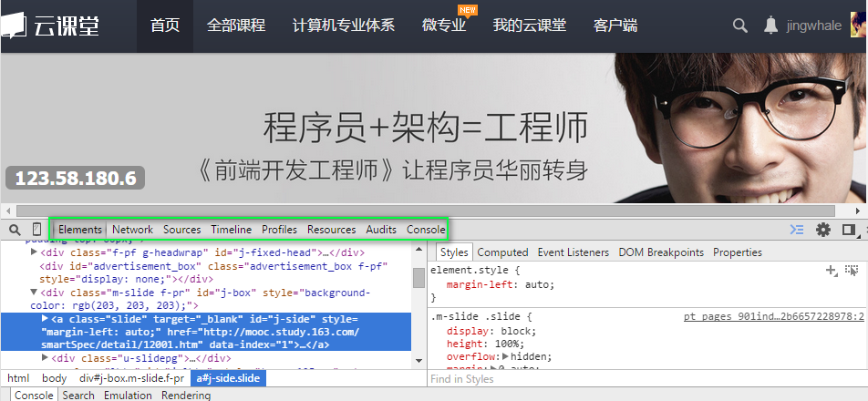Click the dock side icon in DevTools
Image resolution: width=868 pixels, height=401 pixels.
coord(848,230)
